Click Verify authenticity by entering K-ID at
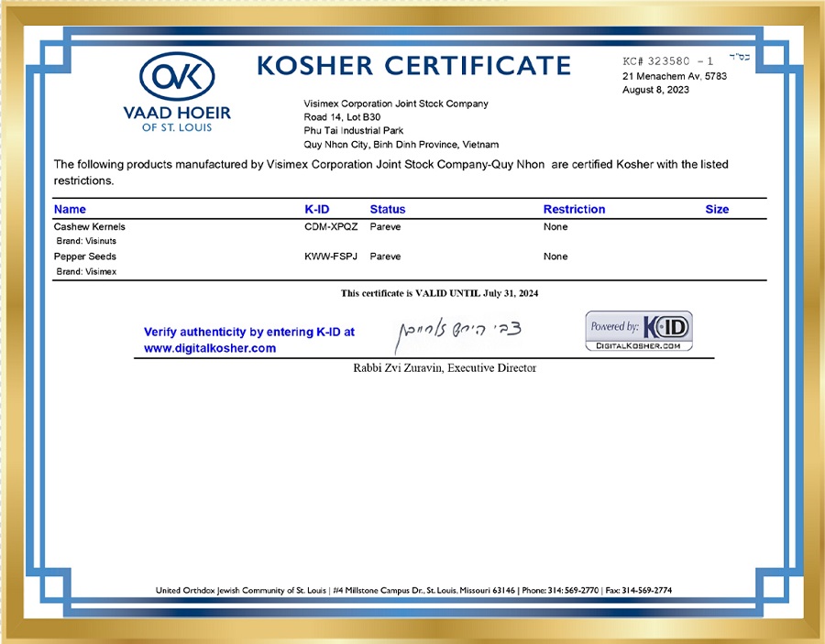Screen dimensions: 825x644 point(248,332)
